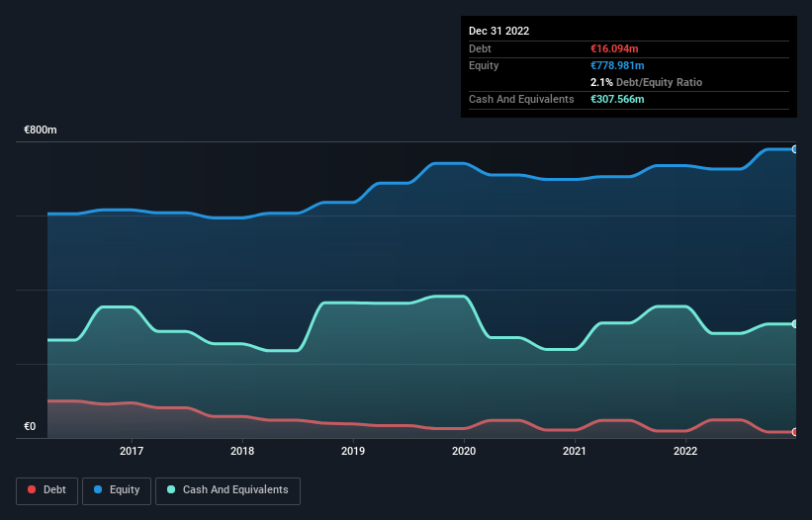Toggle the Debt series legend button
The image size is (812, 520).
[47, 490]
